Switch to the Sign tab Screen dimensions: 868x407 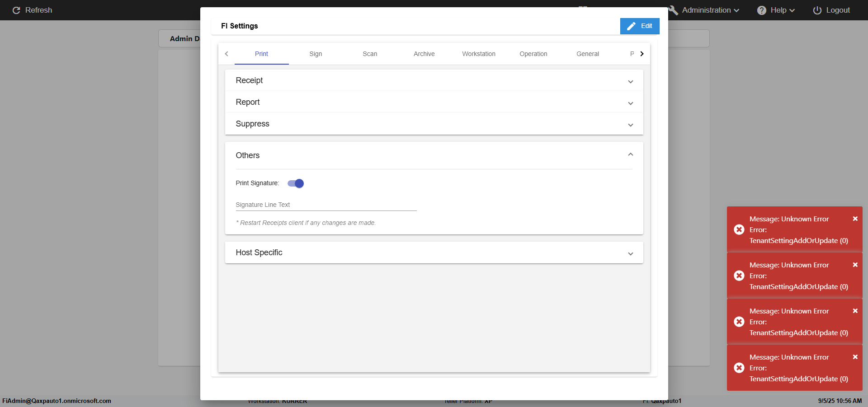point(316,54)
